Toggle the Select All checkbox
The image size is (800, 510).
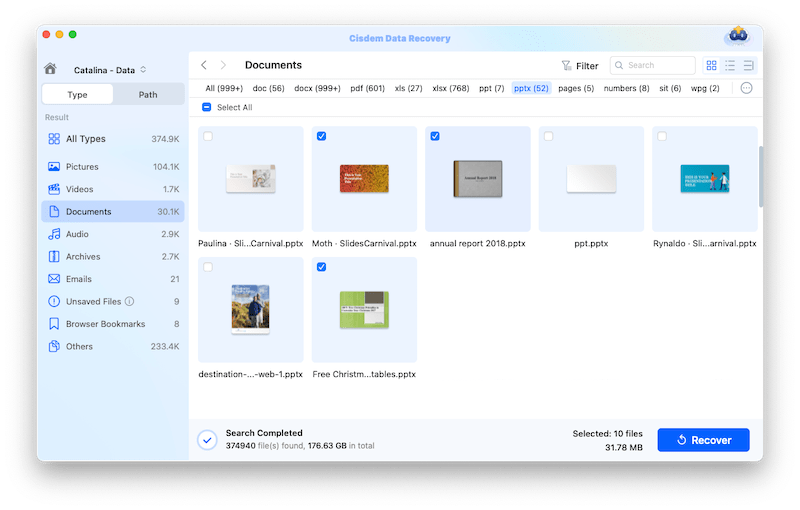207,107
